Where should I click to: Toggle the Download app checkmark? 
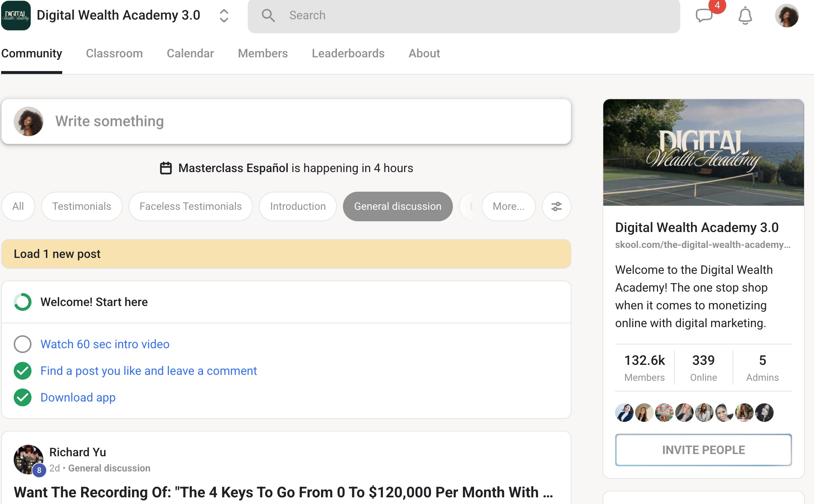[x=23, y=397]
